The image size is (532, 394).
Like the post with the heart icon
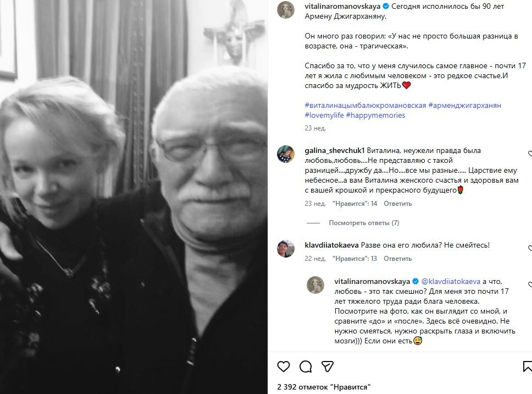click(x=283, y=366)
